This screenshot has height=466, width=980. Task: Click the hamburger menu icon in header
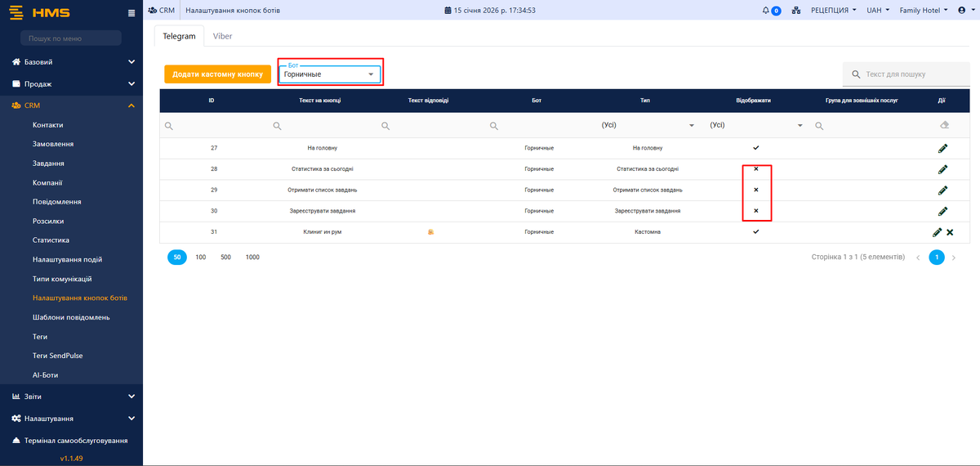131,12
